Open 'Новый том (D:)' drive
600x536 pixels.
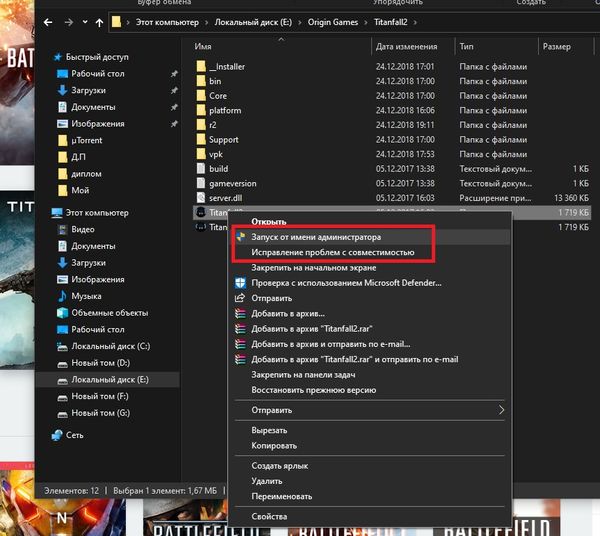pos(101,363)
